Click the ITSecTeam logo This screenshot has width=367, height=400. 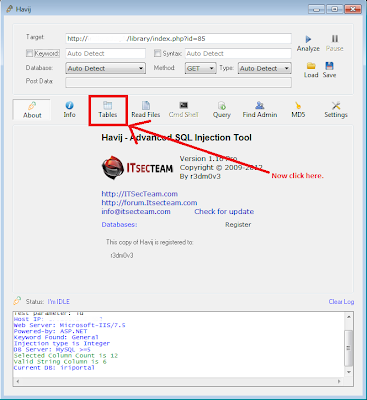tap(137, 168)
